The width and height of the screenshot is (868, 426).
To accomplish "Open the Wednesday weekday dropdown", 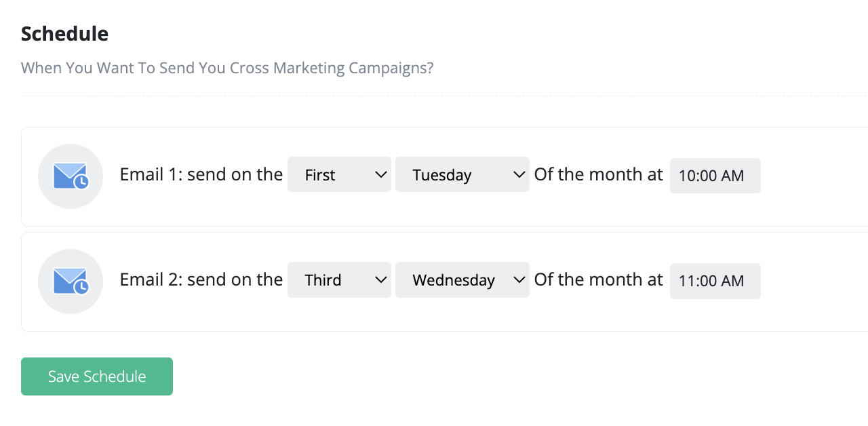I will (462, 279).
